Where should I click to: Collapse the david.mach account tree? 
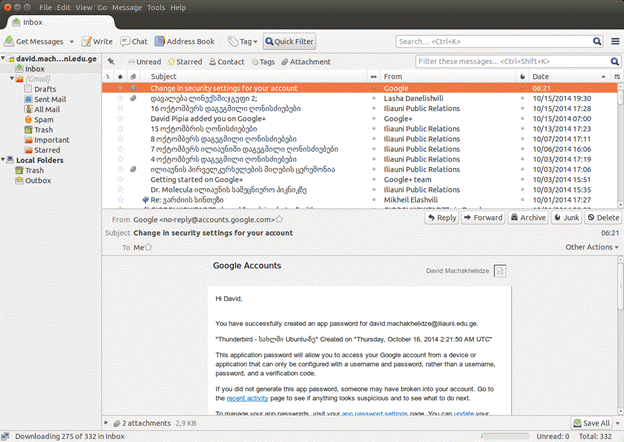(x=3, y=58)
